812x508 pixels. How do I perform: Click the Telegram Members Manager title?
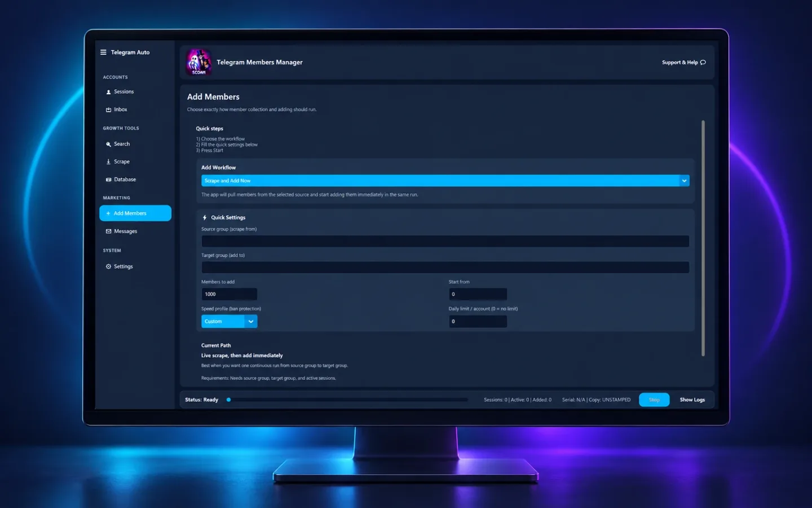tap(259, 62)
